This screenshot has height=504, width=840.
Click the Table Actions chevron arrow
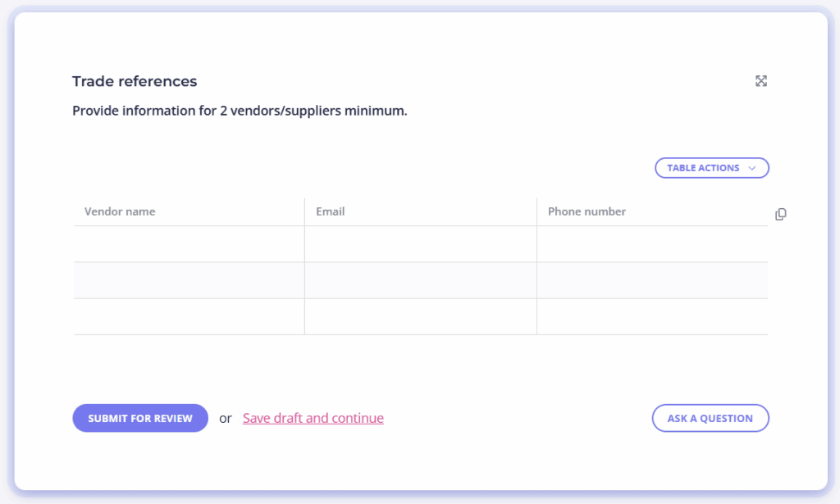(751, 168)
